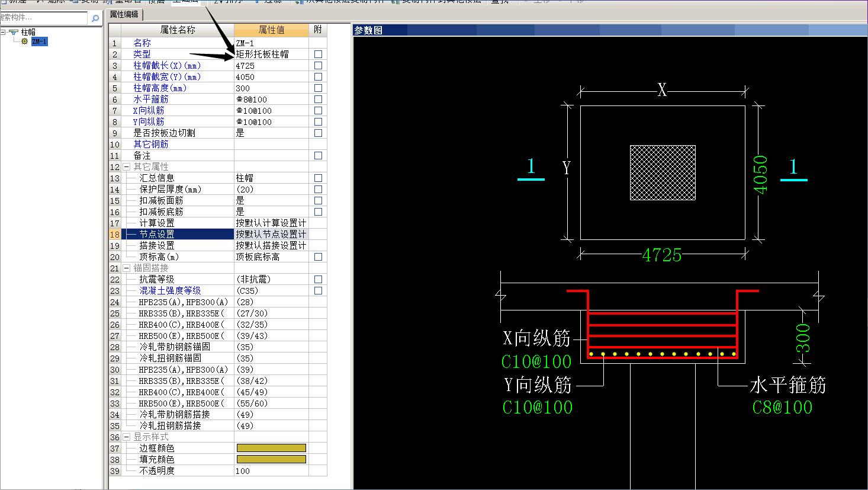Select the highlighted 节点设置 row
Image resolution: width=868 pixels, height=490 pixels.
tap(218, 234)
